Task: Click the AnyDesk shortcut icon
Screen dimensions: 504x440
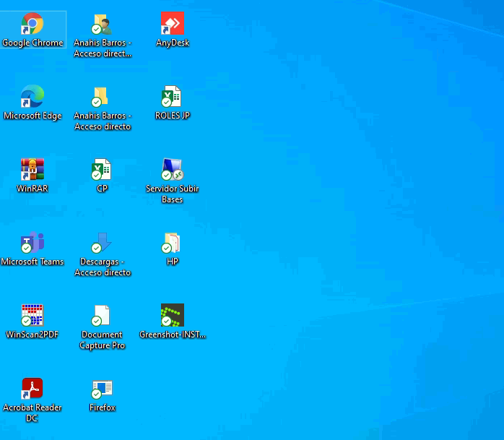Action: click(173, 23)
